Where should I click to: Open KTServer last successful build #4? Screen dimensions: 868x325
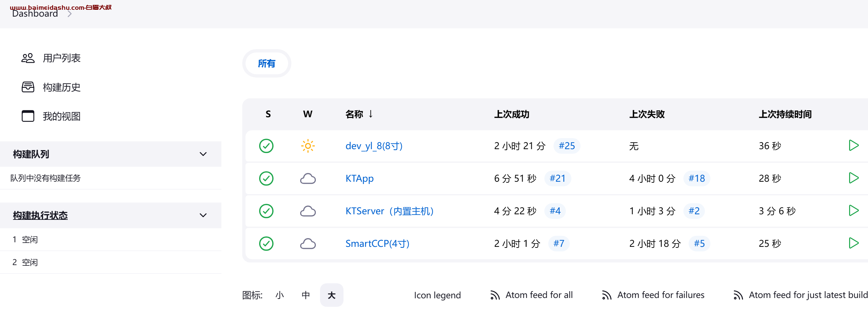555,211
